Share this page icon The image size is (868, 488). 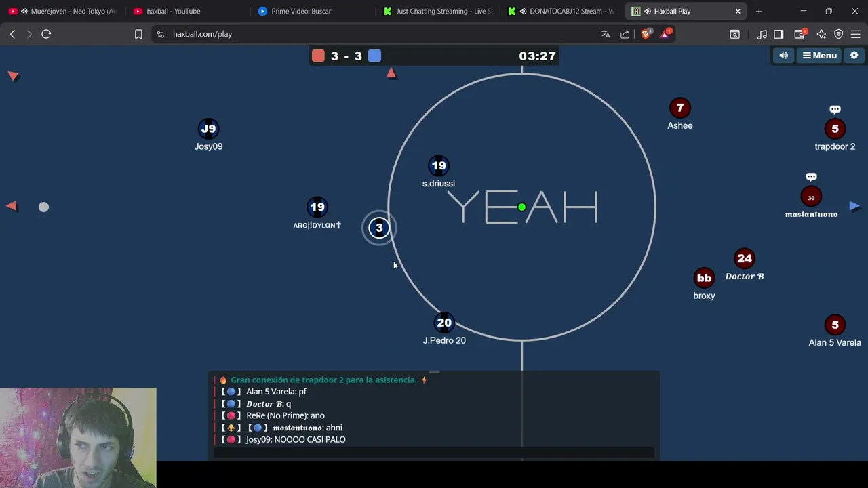point(625,34)
